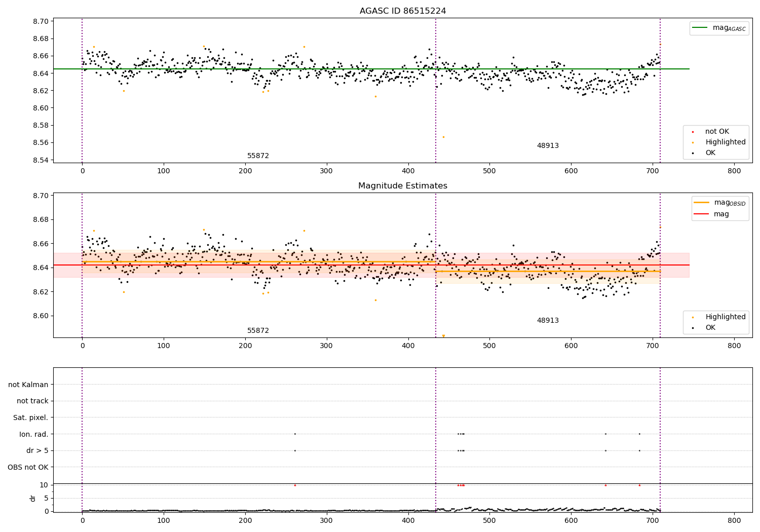Click the 5 tick label on the dr axis
The width and height of the screenshot is (760, 532).
[47, 499]
